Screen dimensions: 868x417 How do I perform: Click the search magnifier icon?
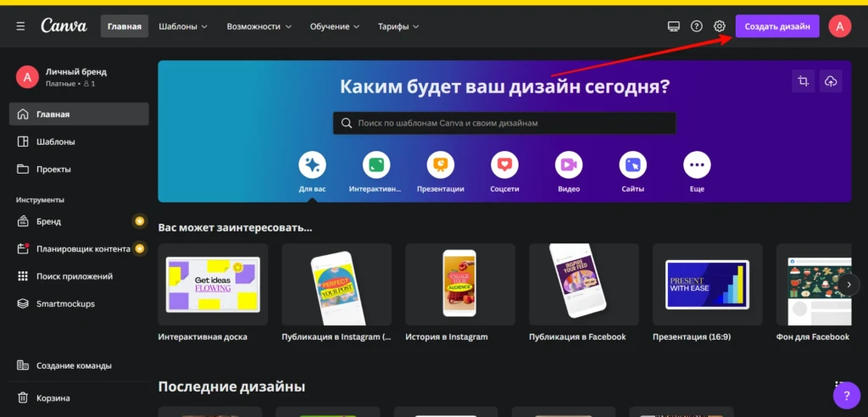coord(347,123)
